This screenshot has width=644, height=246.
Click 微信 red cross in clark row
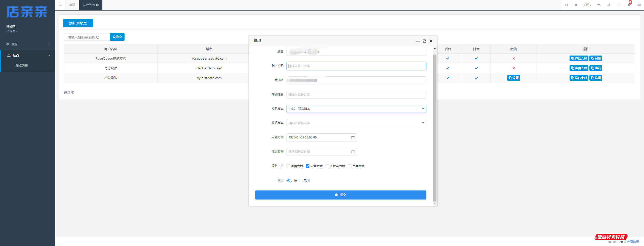pyautogui.click(x=514, y=68)
